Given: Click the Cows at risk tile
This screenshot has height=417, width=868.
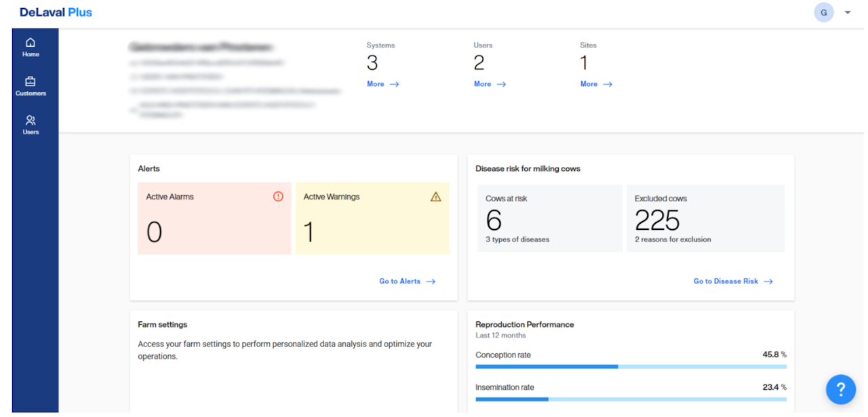Looking at the screenshot, I should pyautogui.click(x=549, y=218).
